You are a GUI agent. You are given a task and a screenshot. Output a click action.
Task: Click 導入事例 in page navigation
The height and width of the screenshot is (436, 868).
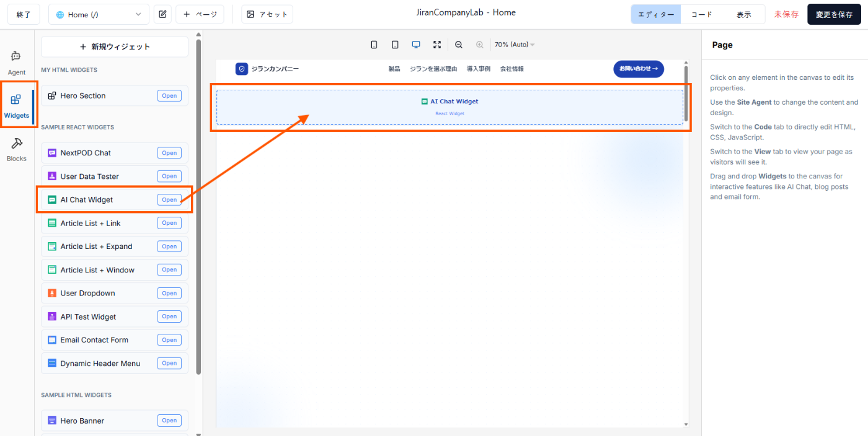[479, 69]
